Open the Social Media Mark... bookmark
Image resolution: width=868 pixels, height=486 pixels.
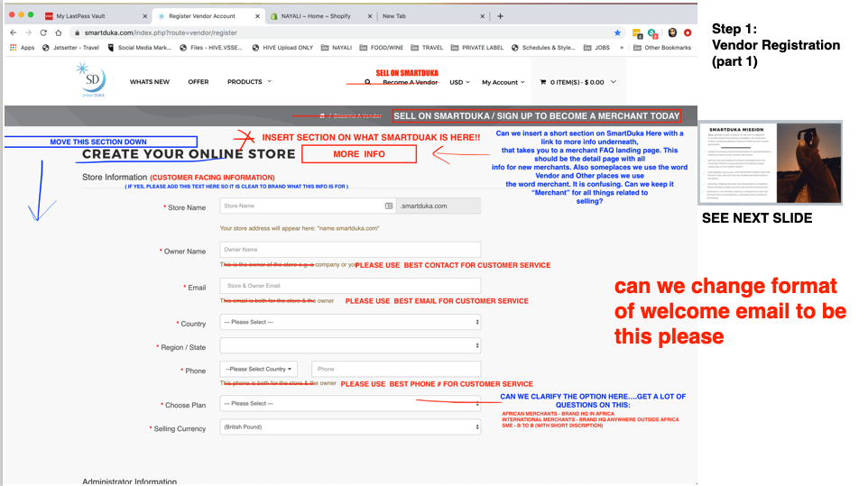click(x=140, y=48)
